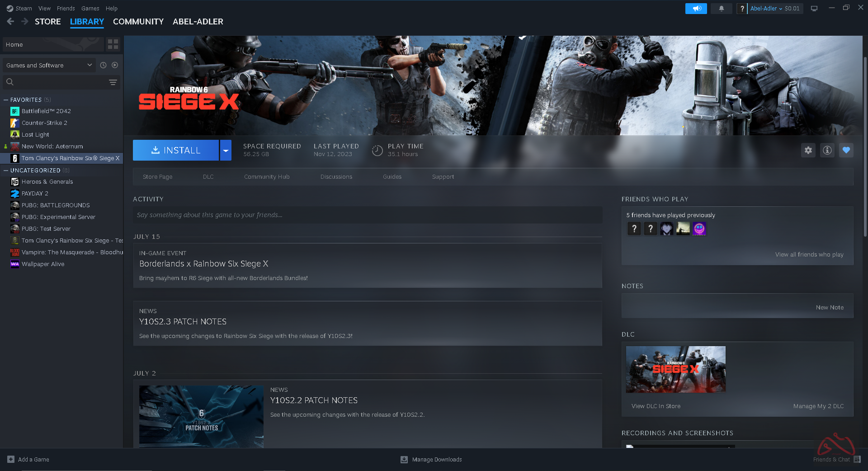
Task: Switch to the Community tab
Action: [x=138, y=22]
